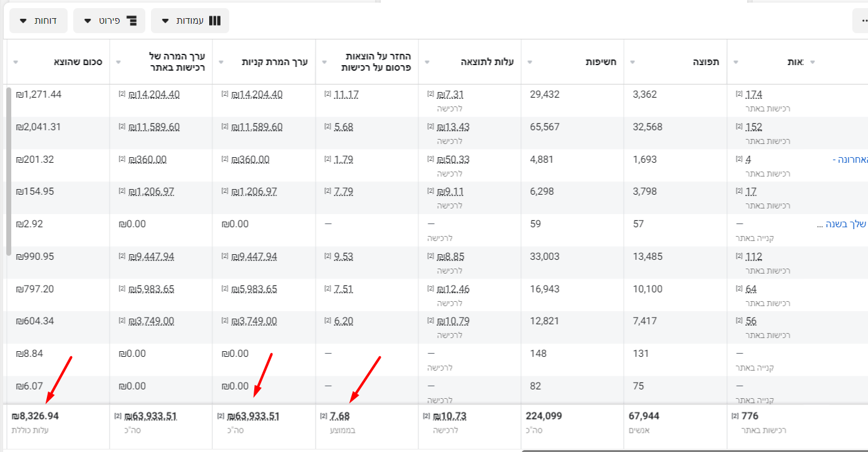Open column menu arrow for חשיפות
868x452 pixels.
tap(530, 62)
